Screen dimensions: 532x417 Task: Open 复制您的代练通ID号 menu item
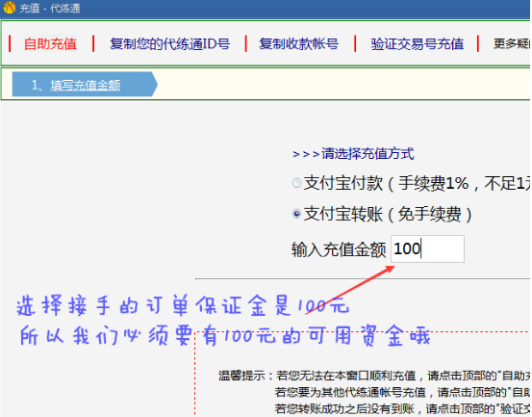pyautogui.click(x=169, y=44)
